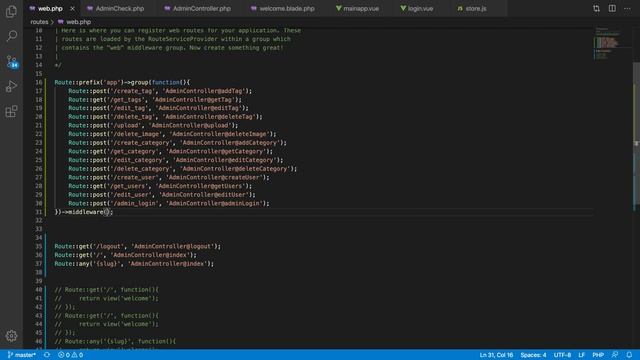Click 'AdminController@getCategory' text

[x=217, y=151]
